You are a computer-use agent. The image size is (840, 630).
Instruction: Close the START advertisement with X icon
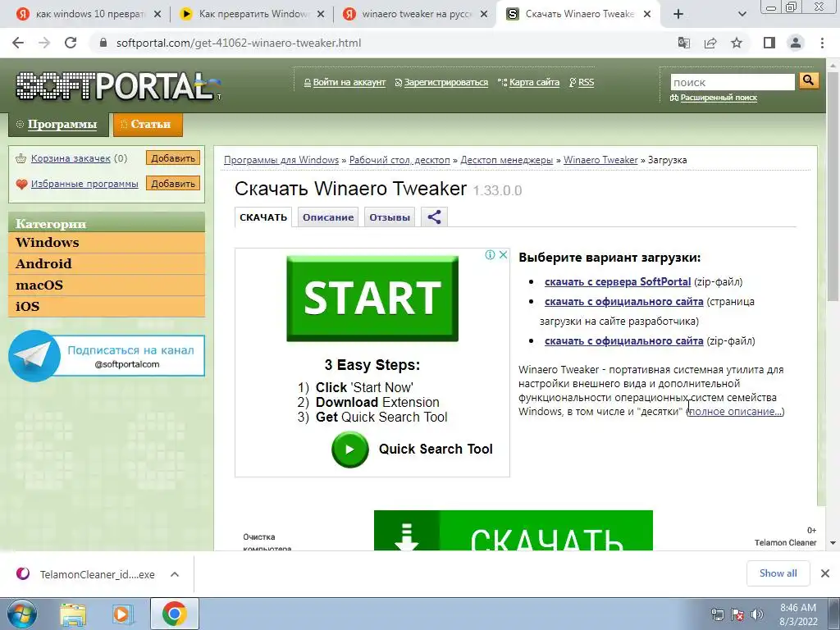pyautogui.click(x=503, y=254)
